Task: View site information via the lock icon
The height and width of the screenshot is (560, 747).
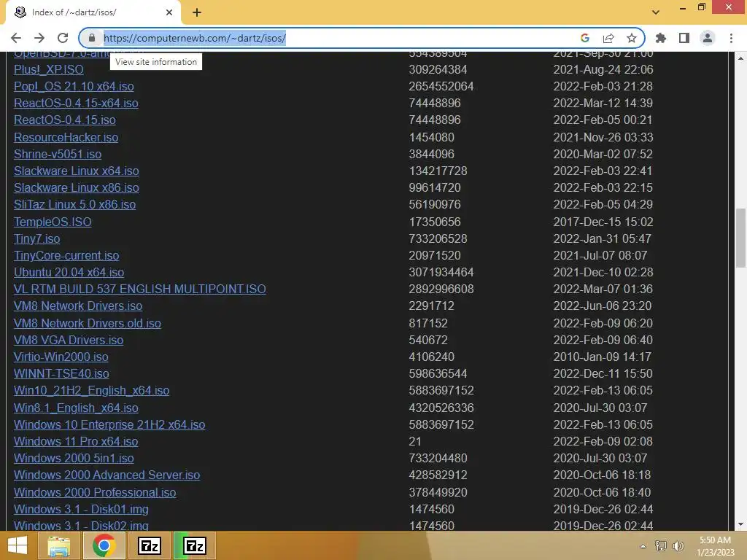Action: 92,38
